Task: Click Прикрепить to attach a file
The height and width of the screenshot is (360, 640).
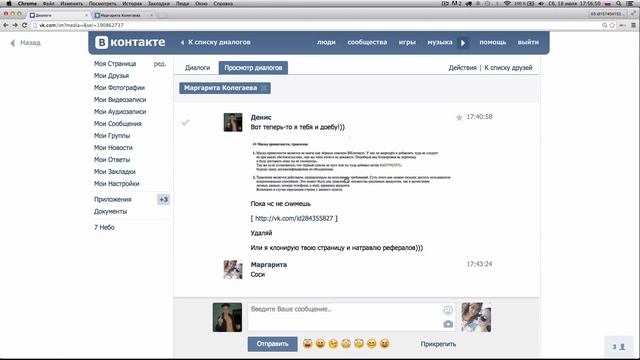Action: click(438, 344)
